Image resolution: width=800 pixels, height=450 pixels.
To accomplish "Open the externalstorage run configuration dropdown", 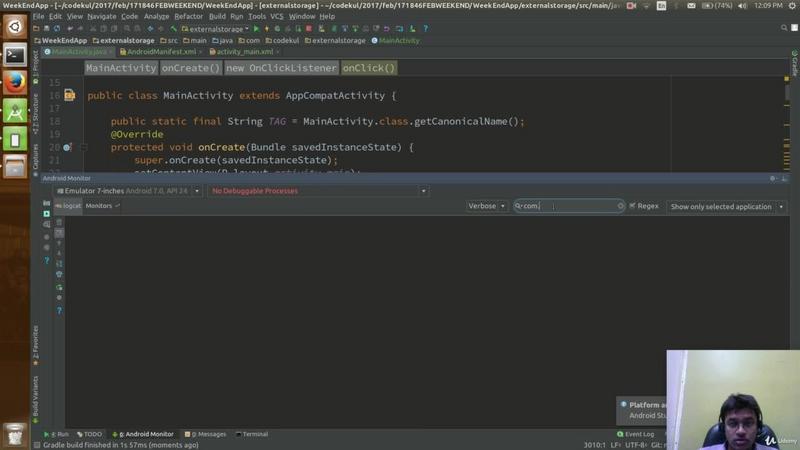I will click(x=215, y=29).
